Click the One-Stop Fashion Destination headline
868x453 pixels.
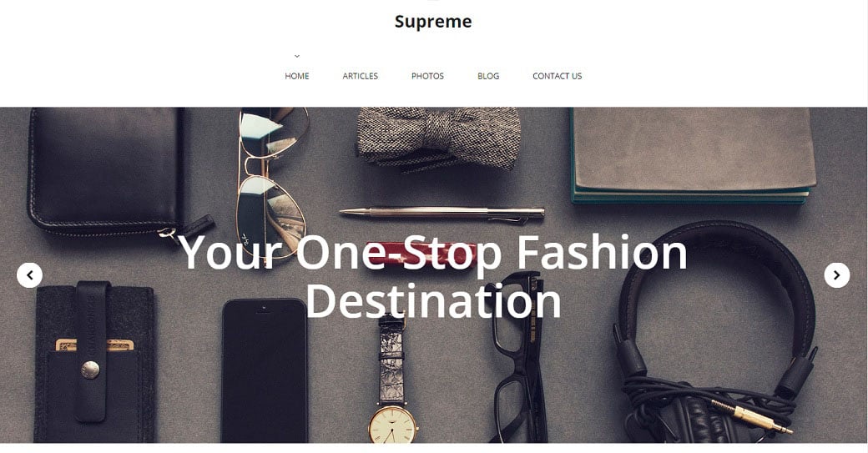433,275
